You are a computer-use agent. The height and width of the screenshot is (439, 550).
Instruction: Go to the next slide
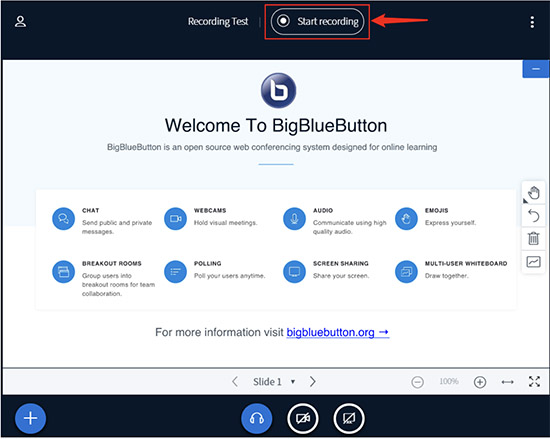pos(313,381)
